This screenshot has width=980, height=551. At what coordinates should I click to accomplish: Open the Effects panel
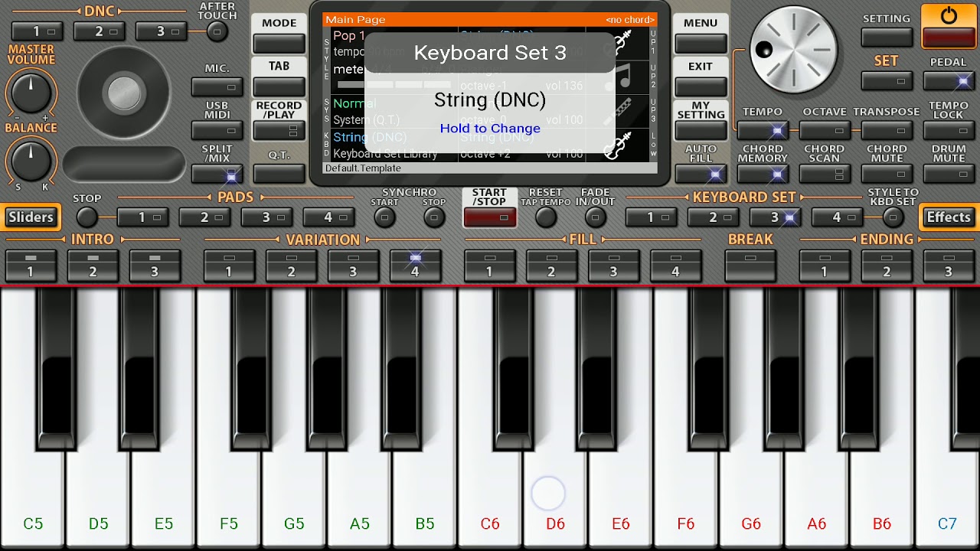point(949,217)
